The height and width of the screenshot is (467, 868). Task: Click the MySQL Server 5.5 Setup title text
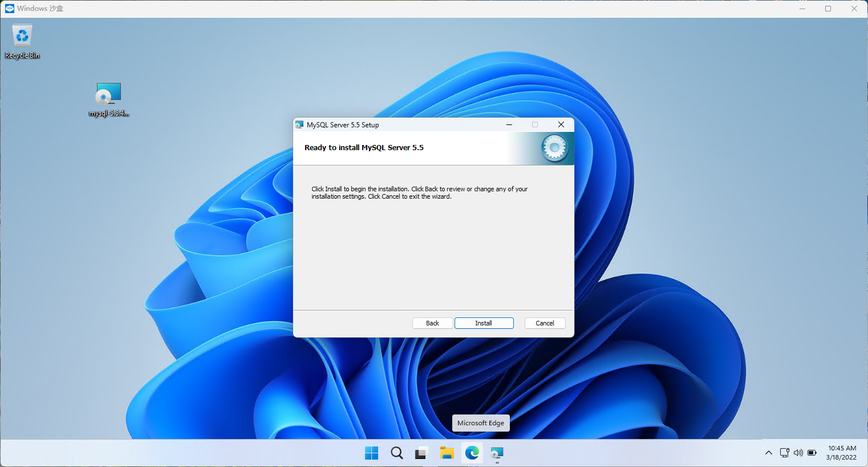pos(343,125)
